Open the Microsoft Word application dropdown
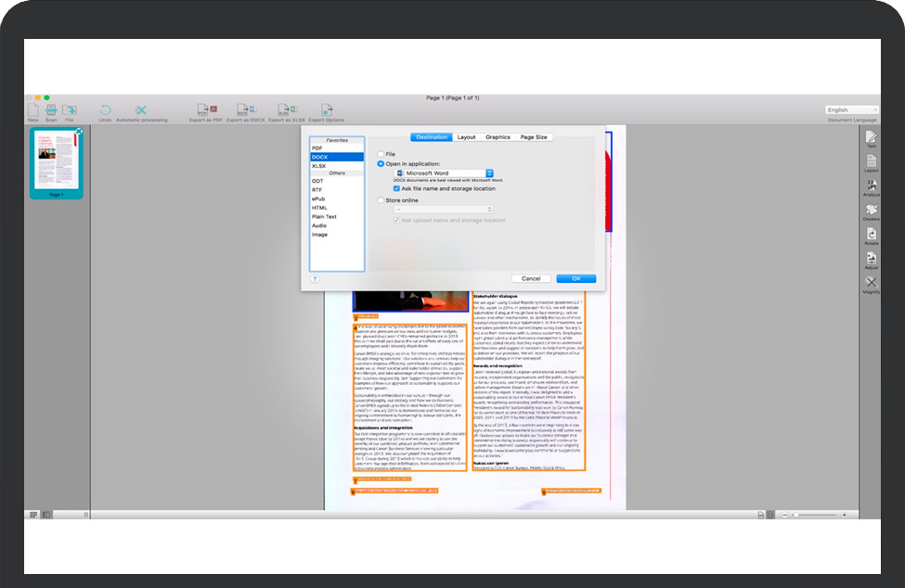This screenshot has height=588, width=905. click(444, 173)
